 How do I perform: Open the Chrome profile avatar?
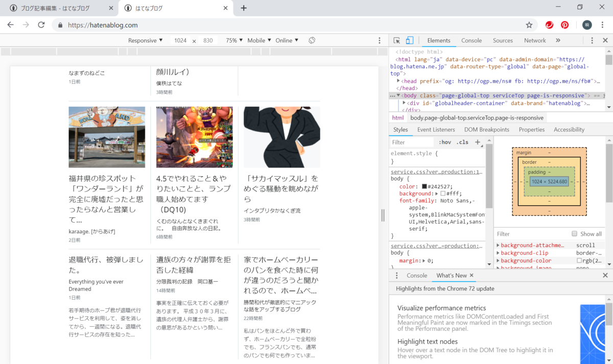point(587,25)
